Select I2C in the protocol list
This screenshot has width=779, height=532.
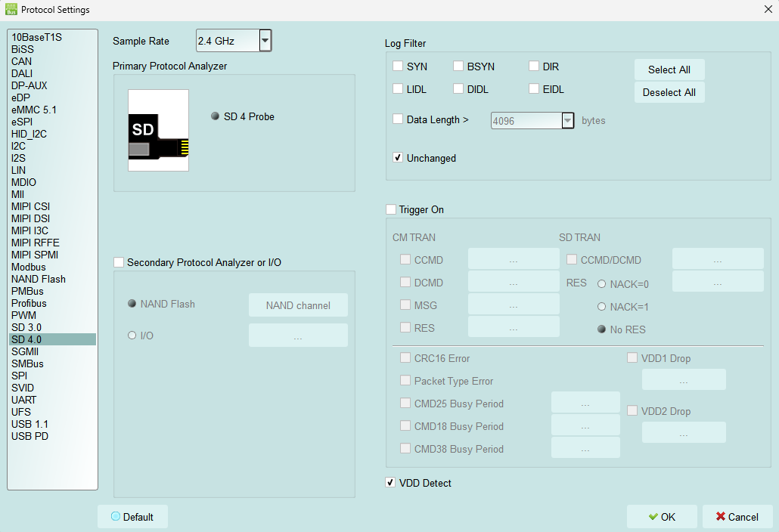(x=53, y=146)
